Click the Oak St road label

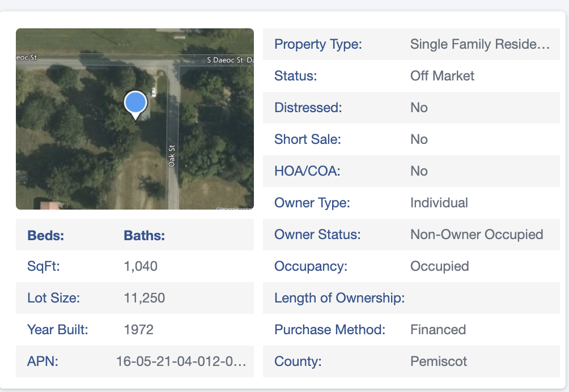point(172,156)
